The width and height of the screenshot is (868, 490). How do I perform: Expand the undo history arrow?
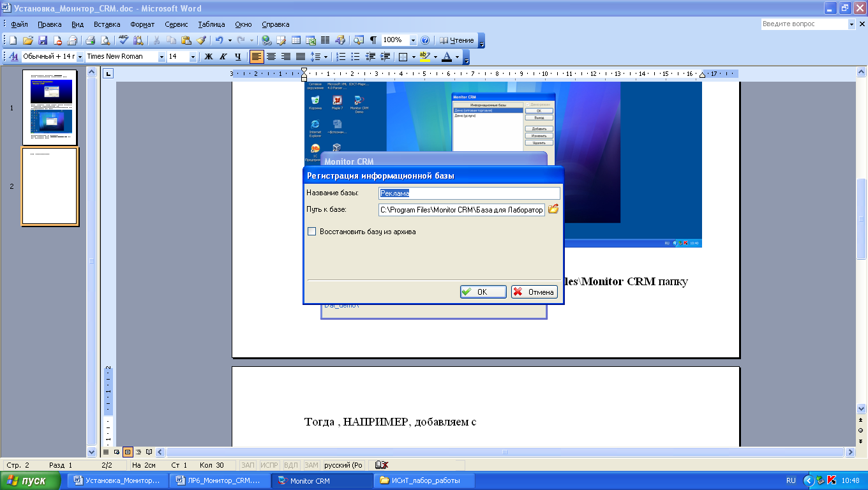(230, 40)
